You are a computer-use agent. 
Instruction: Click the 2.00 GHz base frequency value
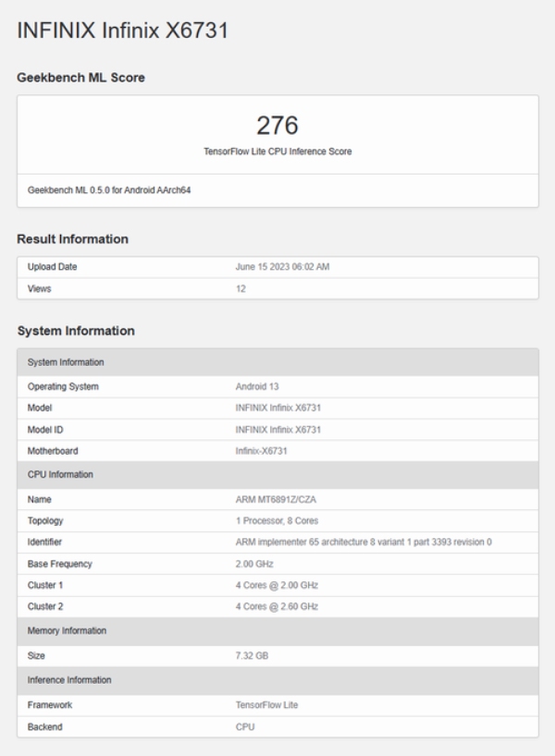(x=254, y=564)
